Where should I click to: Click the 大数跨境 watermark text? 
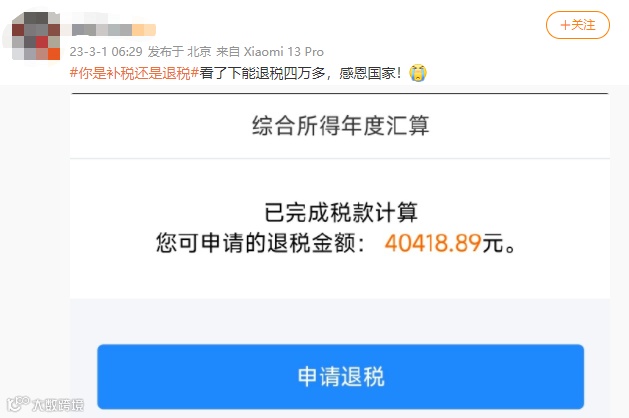pyautogui.click(x=58, y=405)
